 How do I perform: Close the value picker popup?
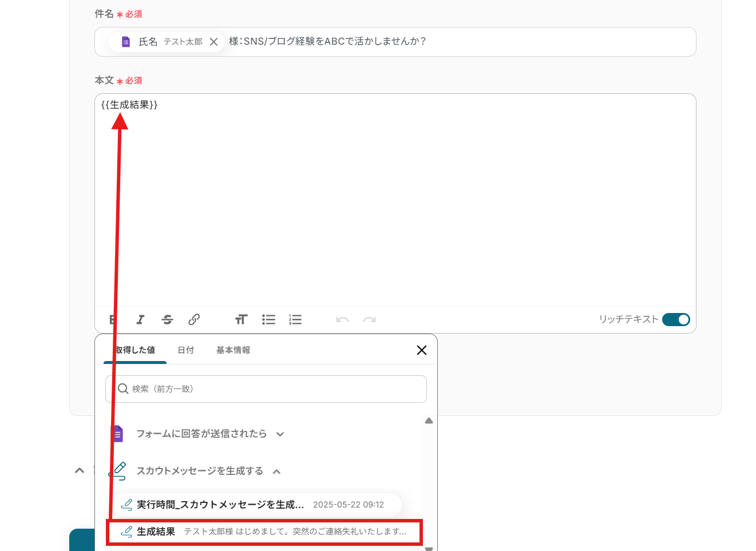(x=422, y=350)
